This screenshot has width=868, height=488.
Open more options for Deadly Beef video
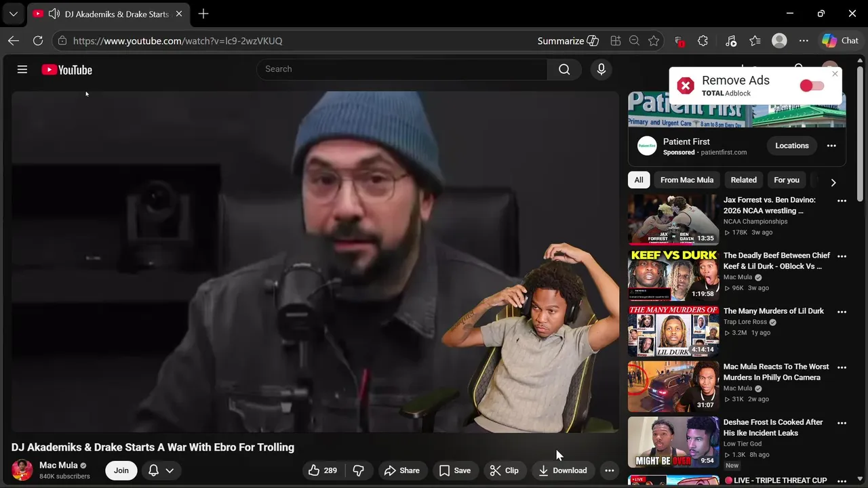tap(842, 256)
